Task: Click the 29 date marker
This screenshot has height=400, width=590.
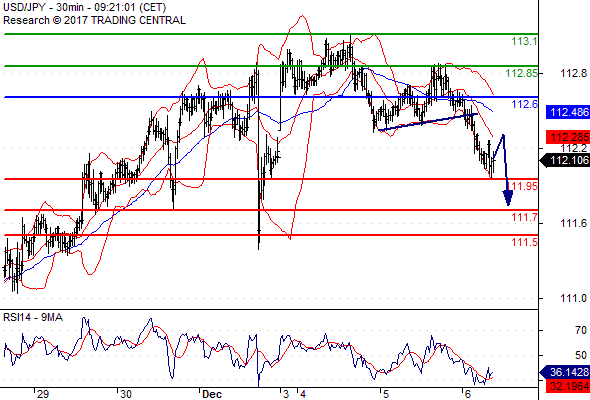Action: pos(43,394)
